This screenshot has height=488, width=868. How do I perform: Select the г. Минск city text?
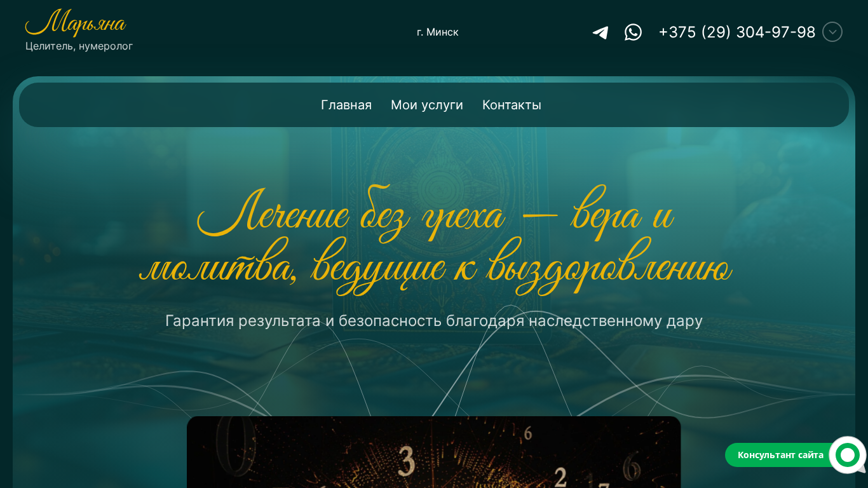(x=438, y=32)
